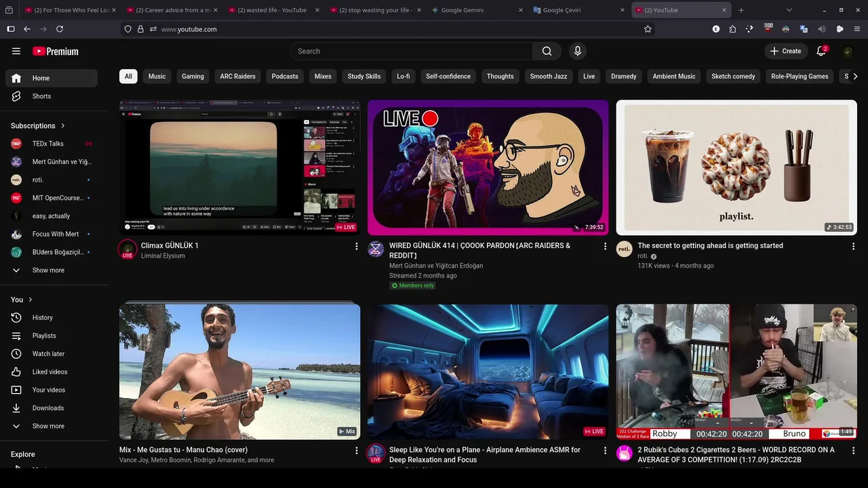Open the translate extension icon

click(804, 29)
